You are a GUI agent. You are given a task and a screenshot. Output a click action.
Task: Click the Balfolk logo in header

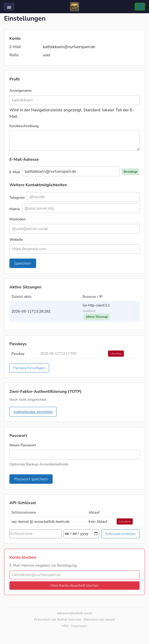coord(74,7)
